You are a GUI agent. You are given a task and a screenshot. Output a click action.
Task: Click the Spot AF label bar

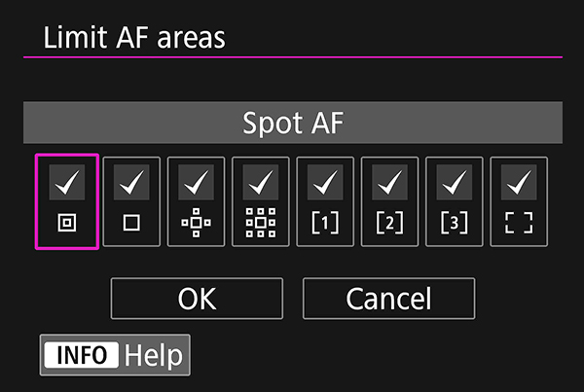[x=292, y=124]
